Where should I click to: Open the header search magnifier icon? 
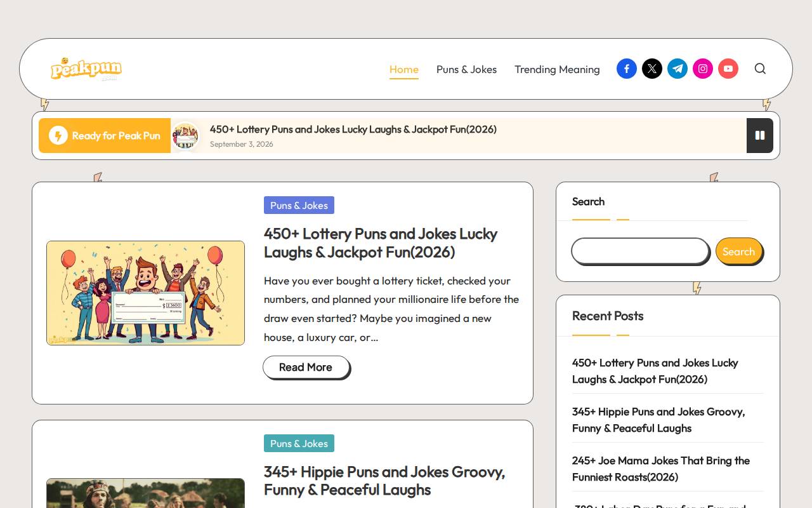pos(760,69)
